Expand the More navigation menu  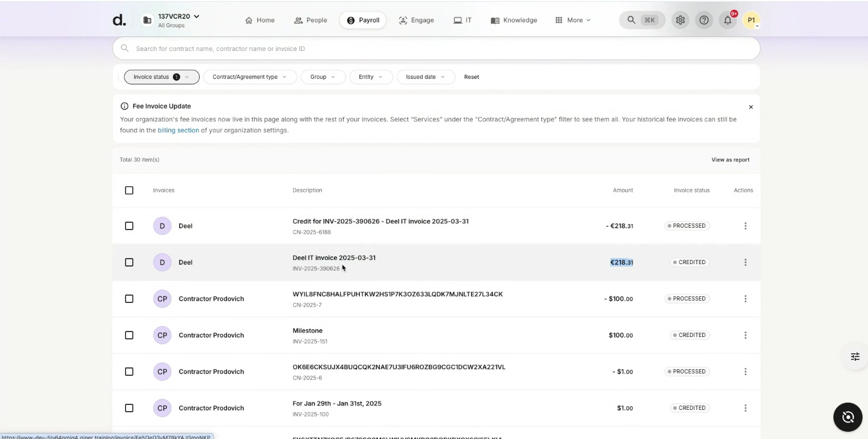573,20
